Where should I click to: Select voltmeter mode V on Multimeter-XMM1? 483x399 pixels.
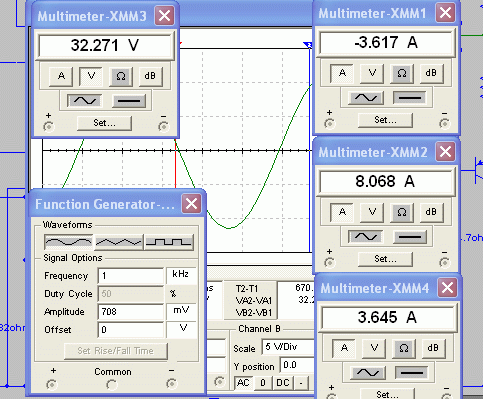[372, 73]
